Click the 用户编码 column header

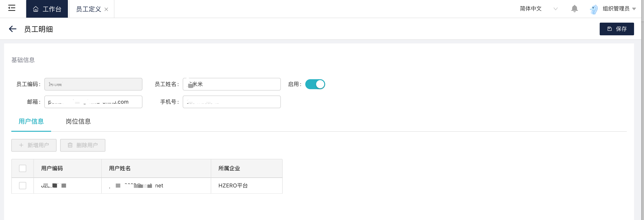[68, 168]
